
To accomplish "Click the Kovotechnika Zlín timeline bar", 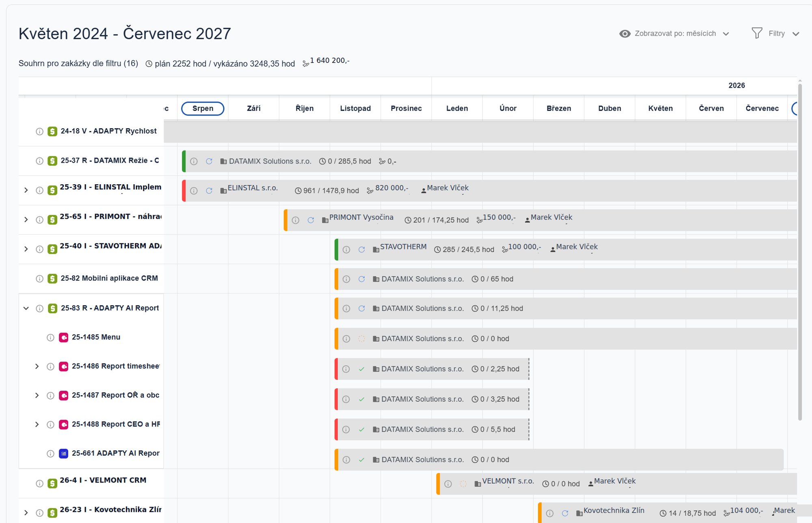I will tap(667, 513).
